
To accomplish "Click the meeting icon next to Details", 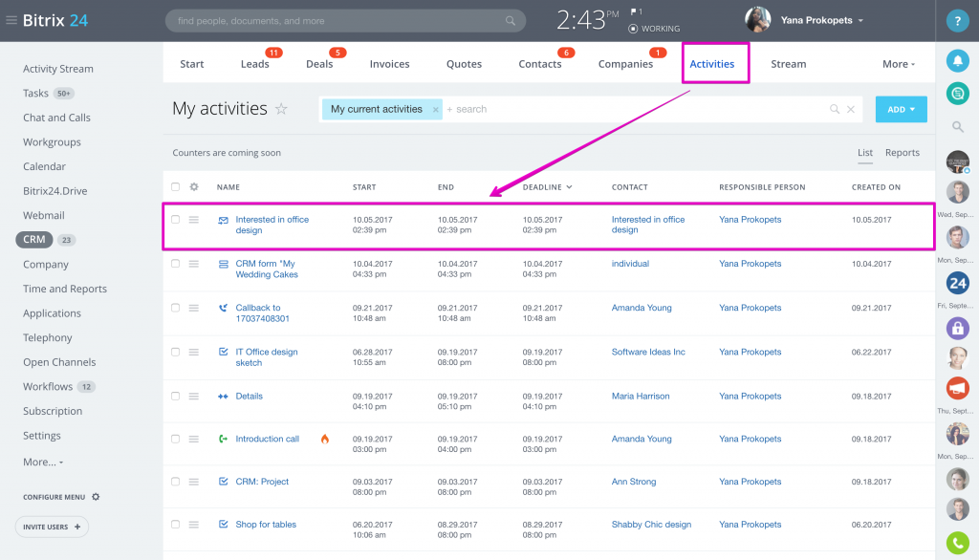I will point(223,397).
